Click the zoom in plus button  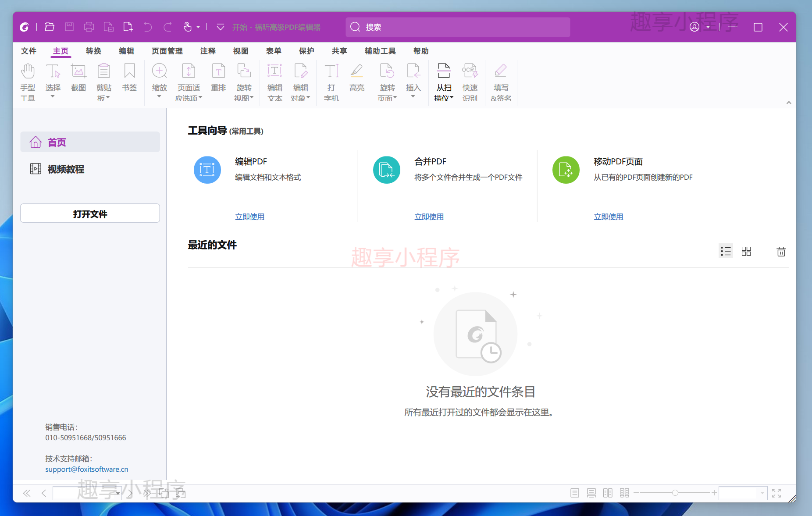(714, 493)
